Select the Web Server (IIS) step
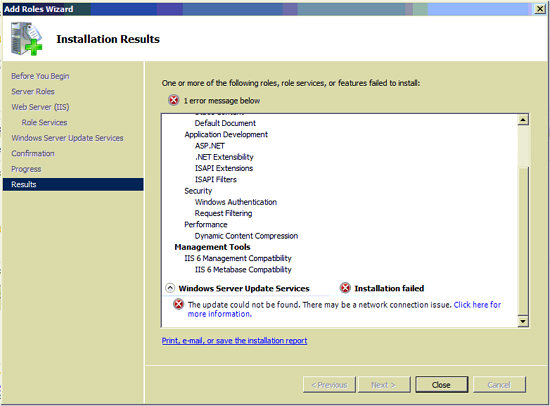The image size is (550, 406). click(40, 107)
